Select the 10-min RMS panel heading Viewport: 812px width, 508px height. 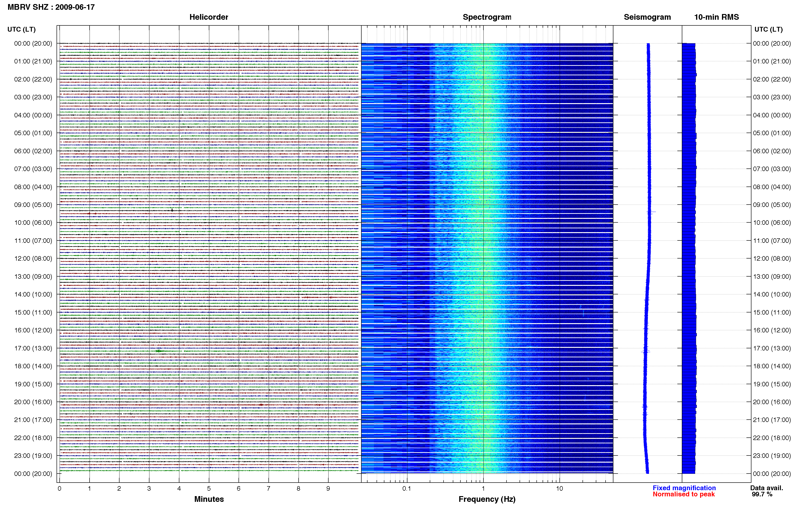(x=716, y=17)
